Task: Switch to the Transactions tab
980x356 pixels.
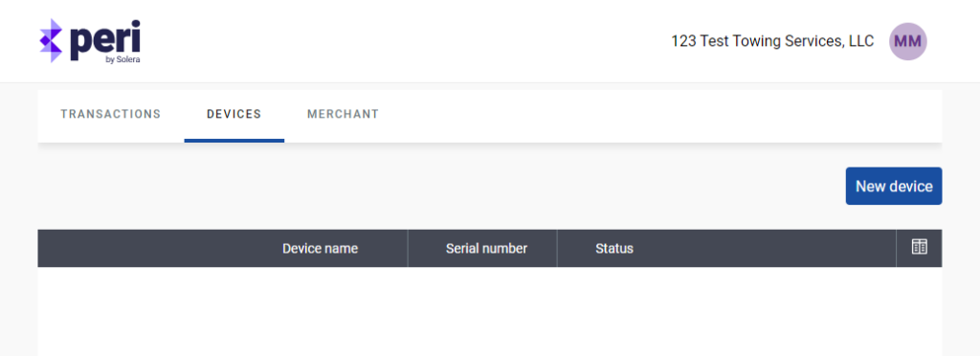Action: 111,114
